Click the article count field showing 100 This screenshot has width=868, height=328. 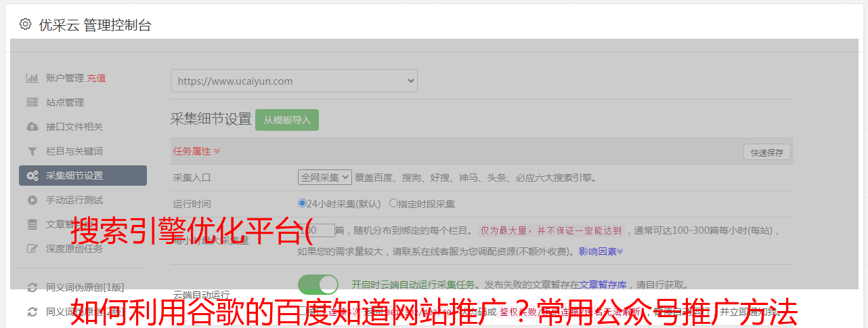point(316,230)
